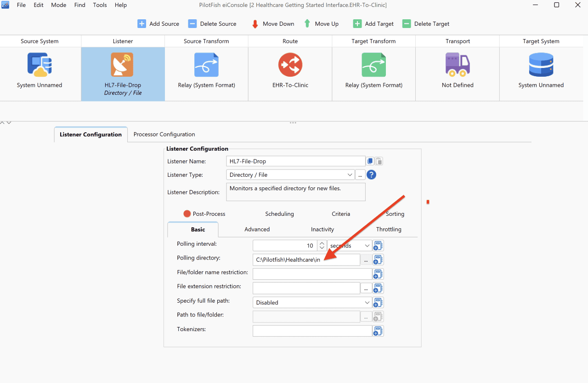This screenshot has width=588, height=383.
Task: Click Add Source toolbar button
Action: 158,24
